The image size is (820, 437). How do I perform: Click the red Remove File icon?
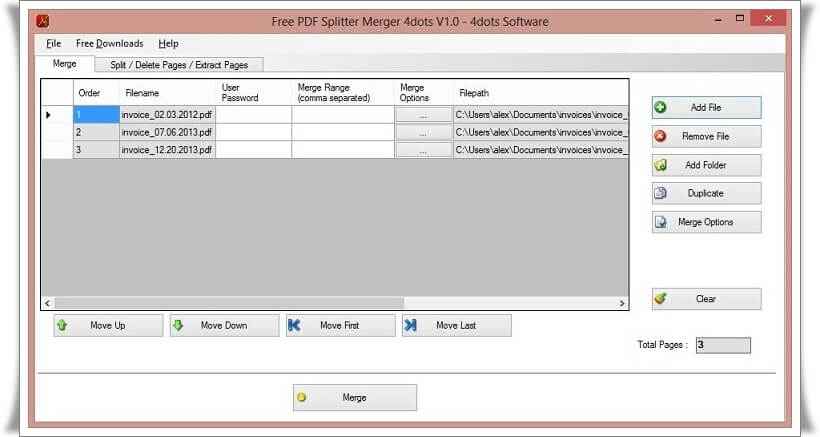tap(660, 136)
